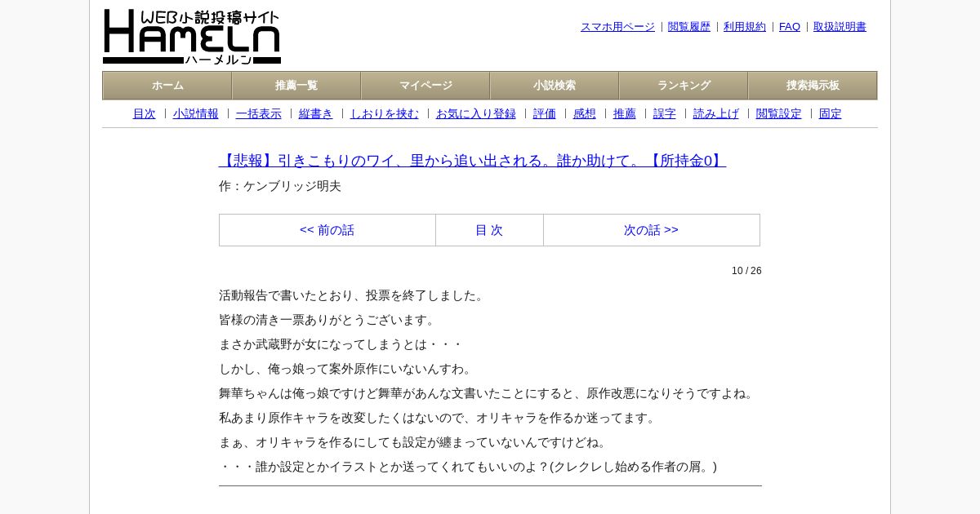Click the 固定 link
The width and height of the screenshot is (980, 514).
coord(831,114)
